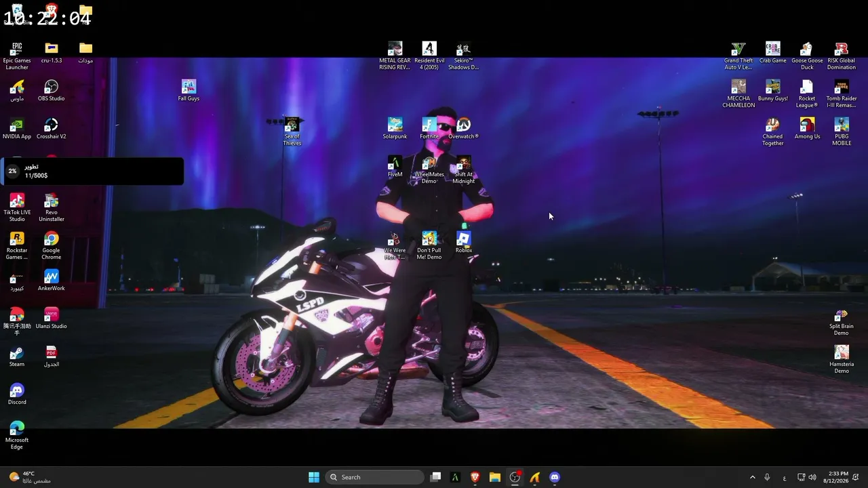868x488 pixels.
Task: Open the cru-1.5.3 folder on desktop
Action: tap(52, 53)
